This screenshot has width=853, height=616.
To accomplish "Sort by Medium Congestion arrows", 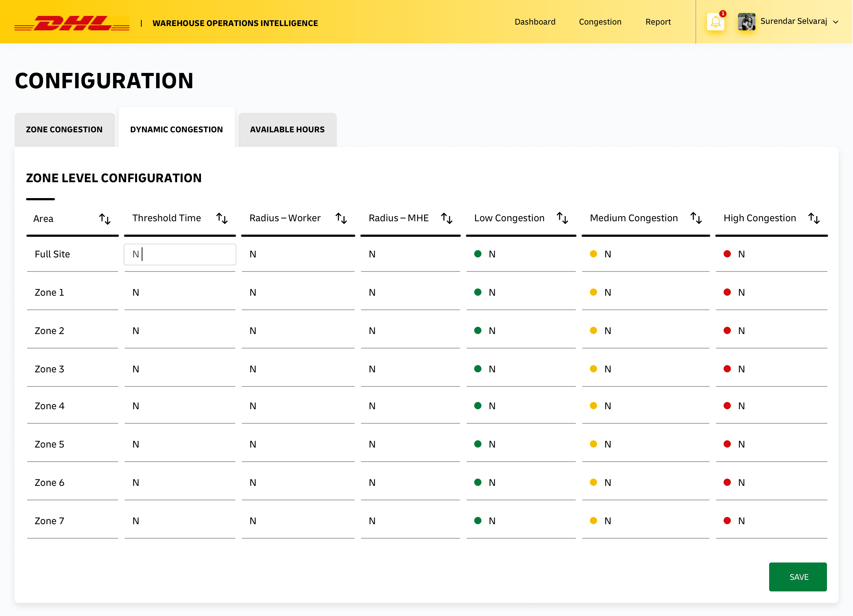I will pos(696,218).
